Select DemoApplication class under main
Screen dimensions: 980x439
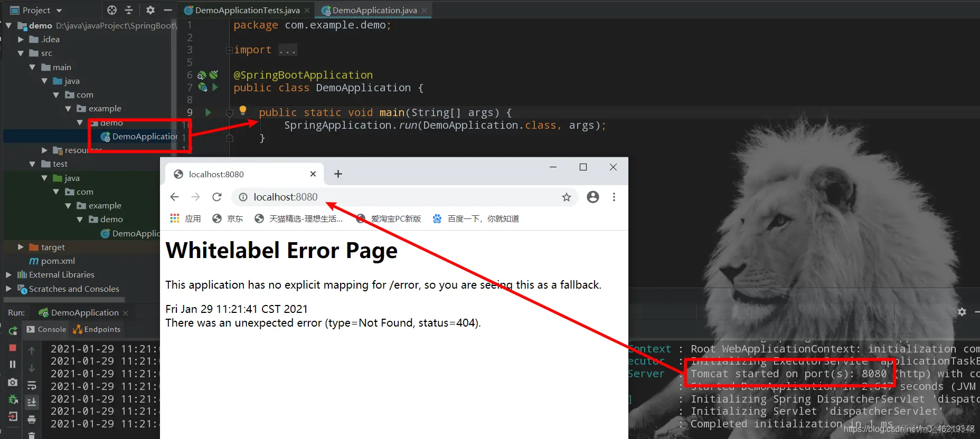[139, 136]
